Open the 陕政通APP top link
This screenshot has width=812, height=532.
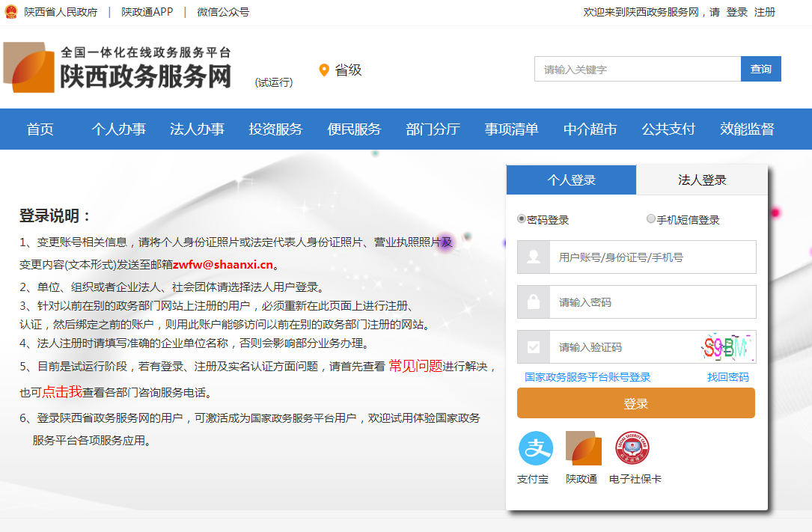coord(147,12)
